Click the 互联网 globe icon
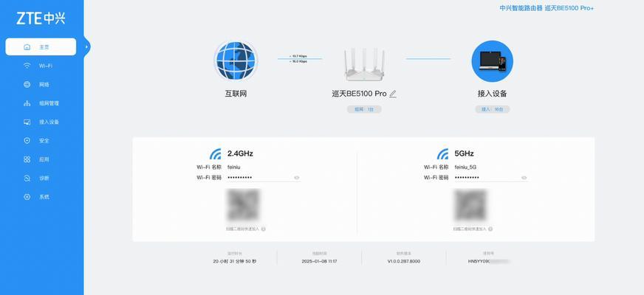 236,60
